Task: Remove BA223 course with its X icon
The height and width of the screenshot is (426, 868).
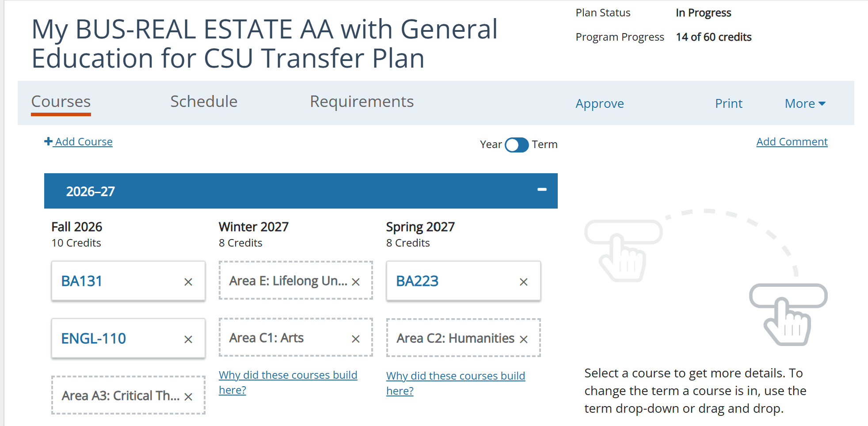Action: 524,282
